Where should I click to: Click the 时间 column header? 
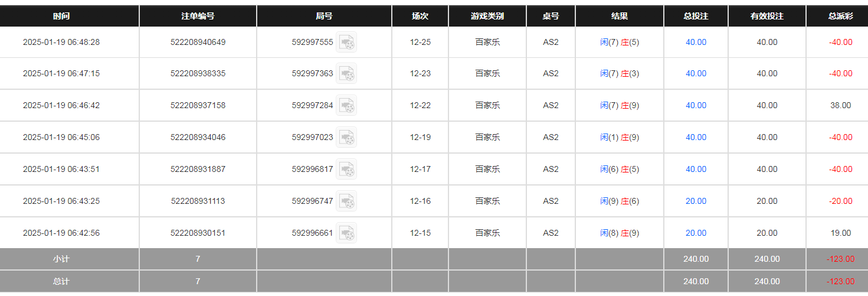tap(61, 16)
